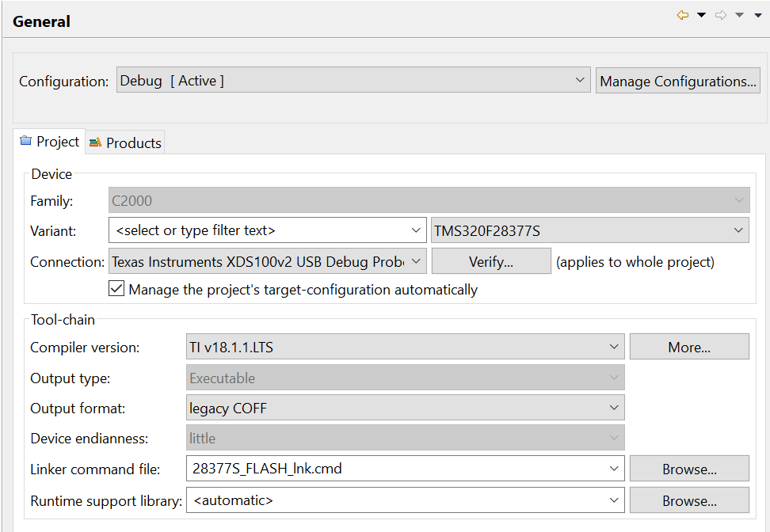Open the forward history dropdown arrow
770x532 pixels.
coord(740,15)
